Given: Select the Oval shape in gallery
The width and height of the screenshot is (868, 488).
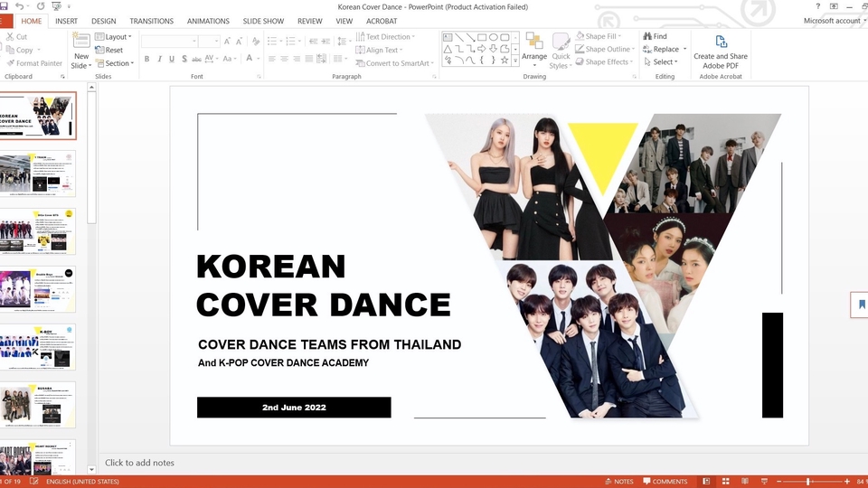Looking at the screenshot, I should click(x=494, y=38).
